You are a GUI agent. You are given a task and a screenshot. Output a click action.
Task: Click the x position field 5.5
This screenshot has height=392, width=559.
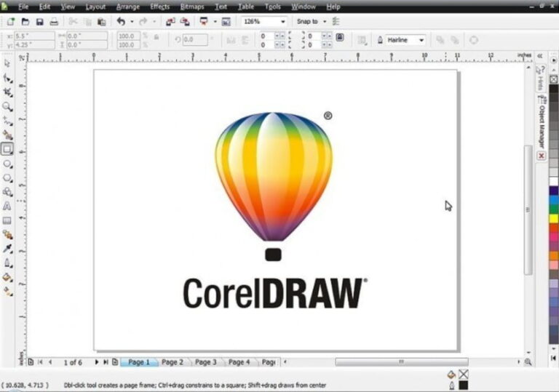(34, 36)
